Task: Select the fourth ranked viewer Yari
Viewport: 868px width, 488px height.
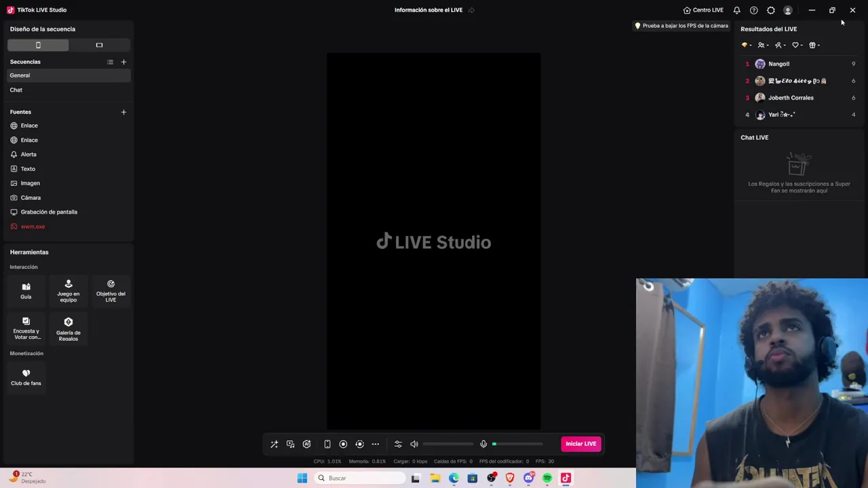Action: point(800,115)
